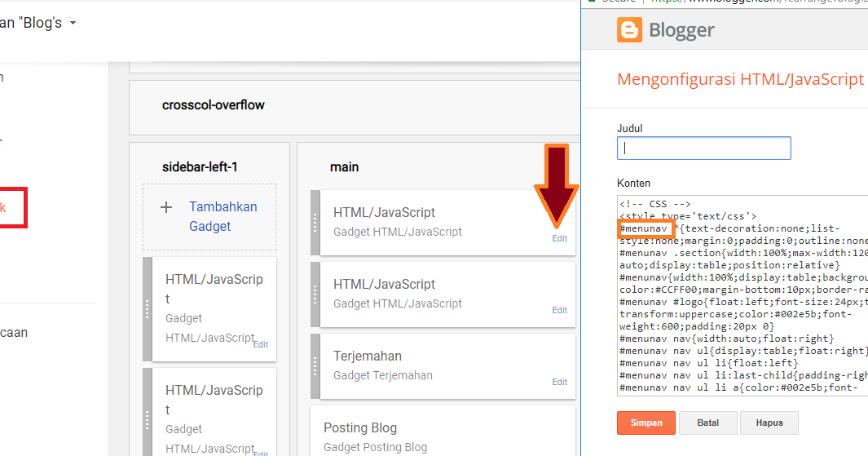Click the Terjemahan gadget title
The height and width of the screenshot is (456, 868).
(368, 356)
